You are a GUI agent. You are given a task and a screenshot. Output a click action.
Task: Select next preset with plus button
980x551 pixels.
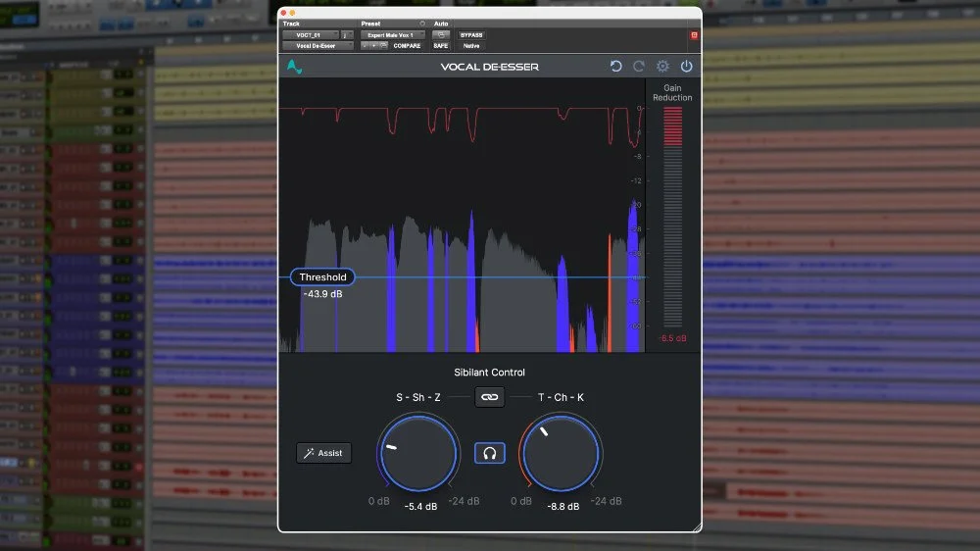pyautogui.click(x=373, y=46)
